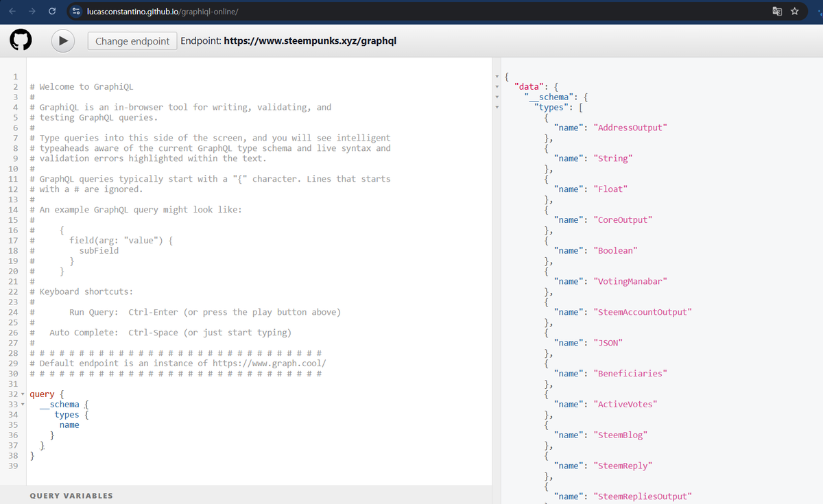Collapse the "__schema" object in the result pane
823x504 pixels.
coord(497,97)
